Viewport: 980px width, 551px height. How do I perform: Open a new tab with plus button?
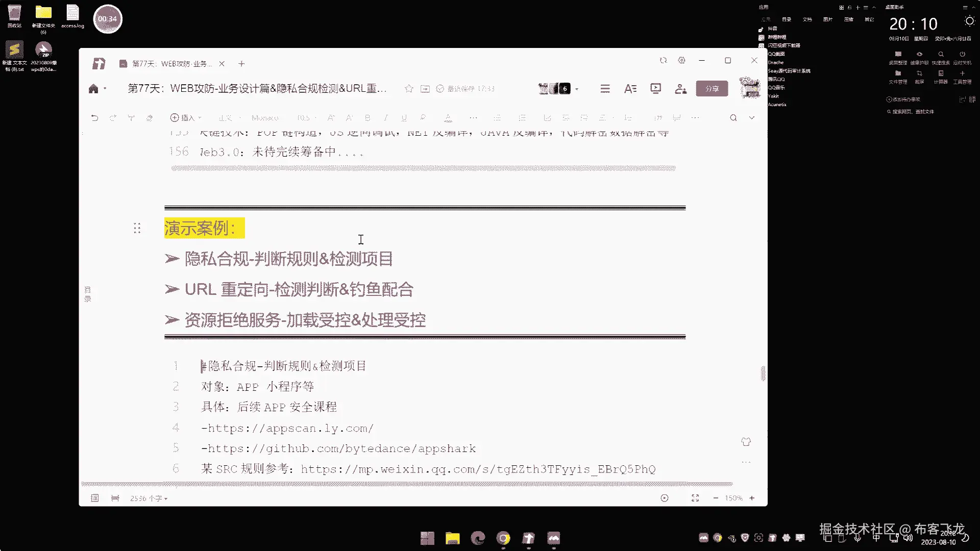241,64
